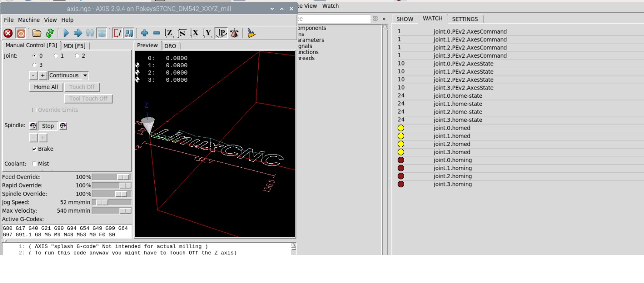Viewport: 644px width, 283px height.
Task: Open the SHOW tab in Halshow
Action: coord(405,19)
